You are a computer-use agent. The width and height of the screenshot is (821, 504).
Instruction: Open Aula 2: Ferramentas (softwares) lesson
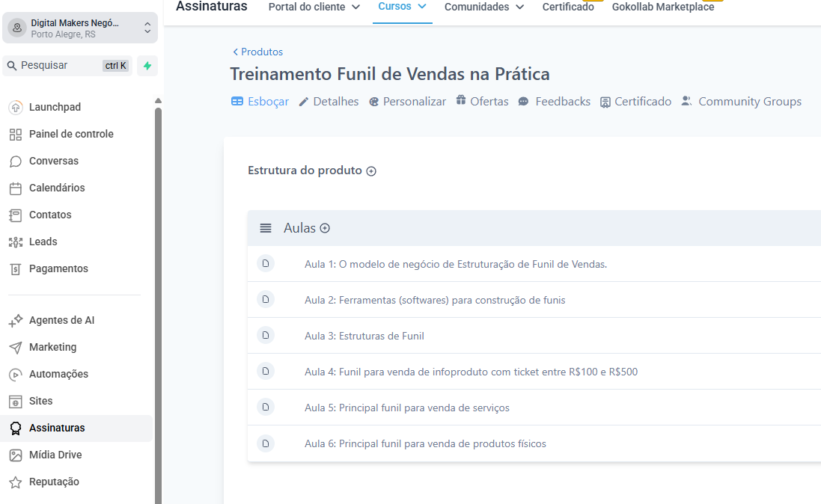435,301
